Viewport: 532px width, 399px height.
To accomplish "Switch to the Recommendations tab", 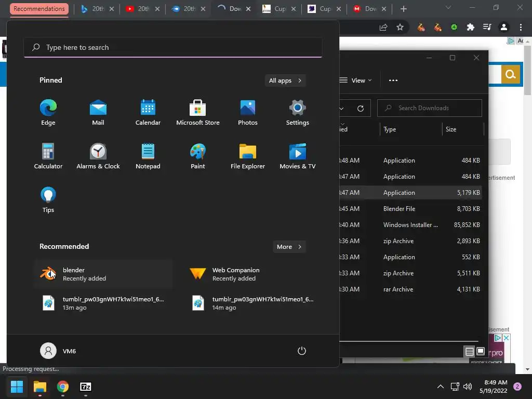I will [x=39, y=9].
